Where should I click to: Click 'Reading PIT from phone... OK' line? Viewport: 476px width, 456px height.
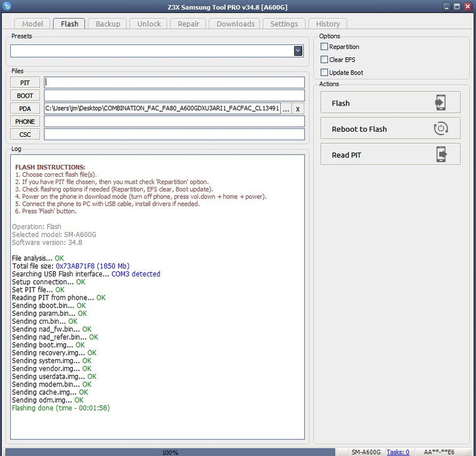click(x=59, y=298)
